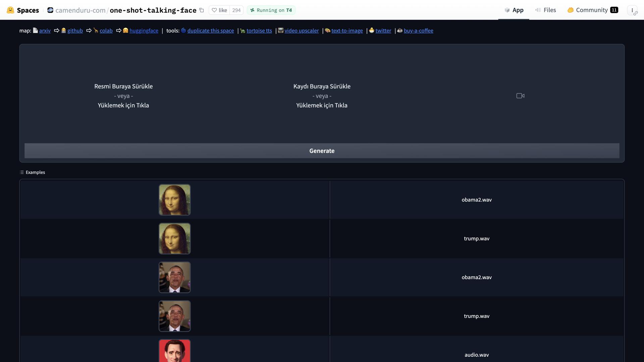Image resolution: width=644 pixels, height=362 pixels.
Task: Open the Community tab
Action: 592,10
